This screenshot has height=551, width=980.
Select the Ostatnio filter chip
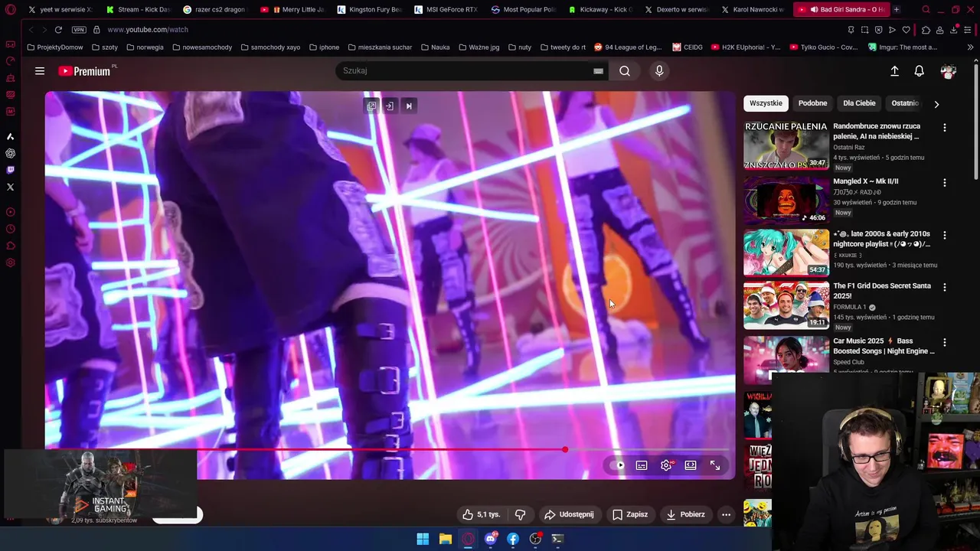(904, 103)
